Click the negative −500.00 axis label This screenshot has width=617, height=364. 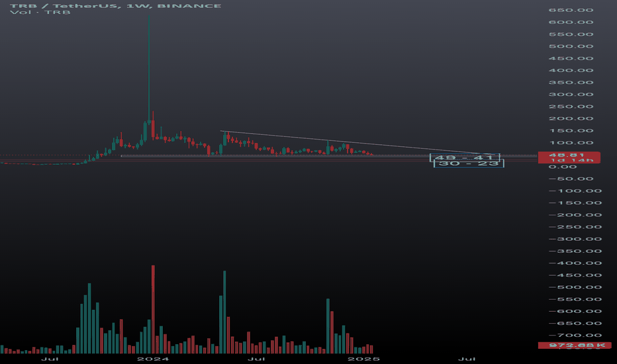click(x=575, y=287)
